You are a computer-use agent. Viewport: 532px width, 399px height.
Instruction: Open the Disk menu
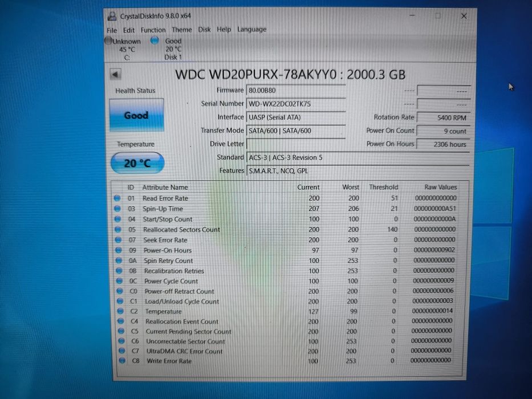[204, 30]
